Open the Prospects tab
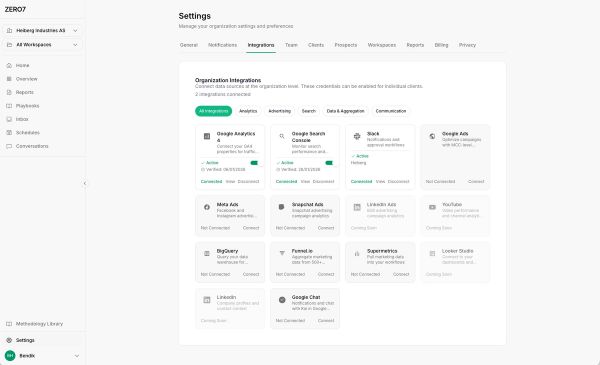The image size is (600, 365). point(346,45)
